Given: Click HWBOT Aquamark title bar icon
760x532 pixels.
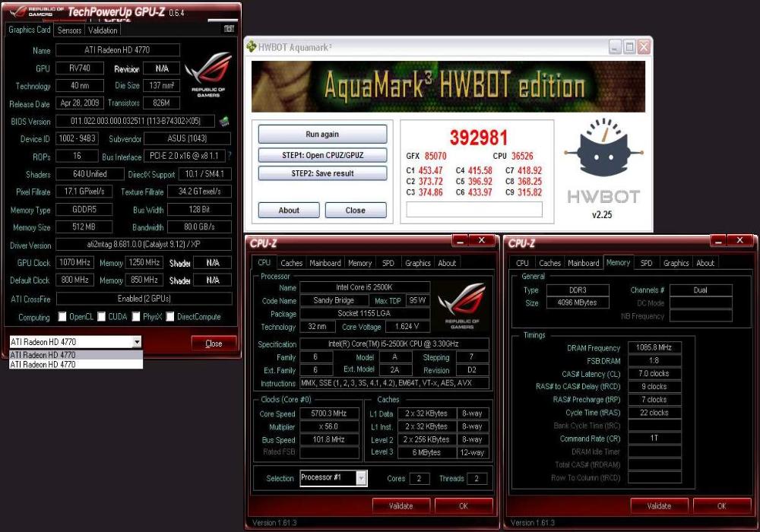Looking at the screenshot, I should click(251, 47).
